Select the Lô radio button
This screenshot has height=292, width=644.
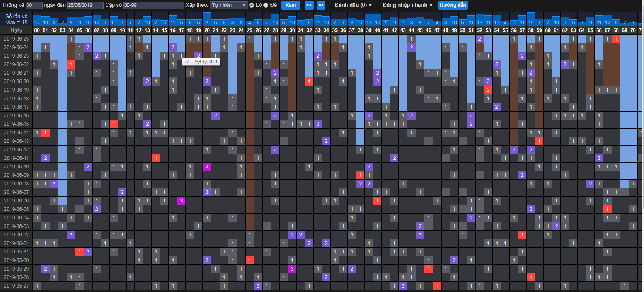pos(252,5)
